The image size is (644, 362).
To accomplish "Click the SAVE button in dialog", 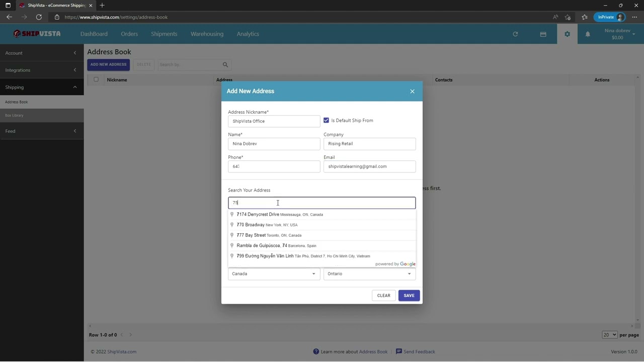I will point(409,296).
